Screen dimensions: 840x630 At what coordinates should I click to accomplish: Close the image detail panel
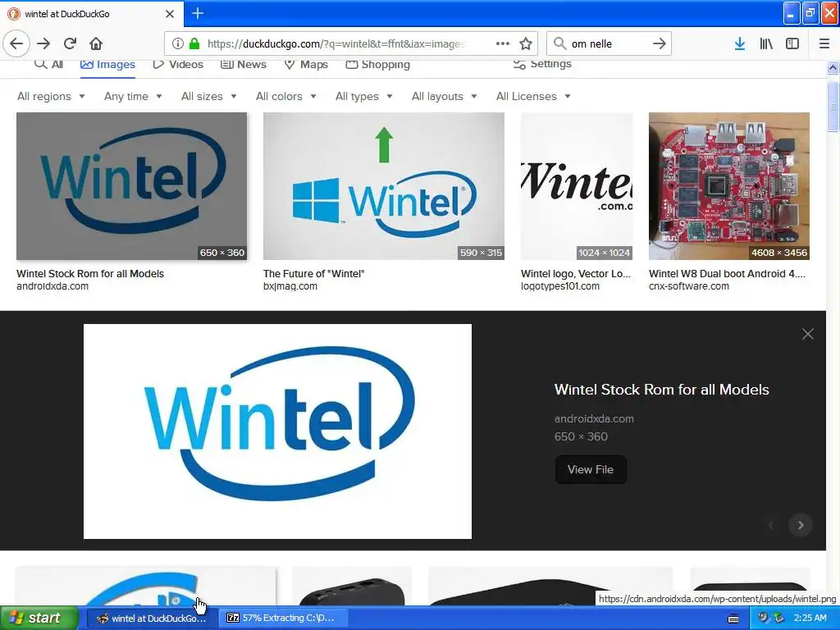coord(808,335)
